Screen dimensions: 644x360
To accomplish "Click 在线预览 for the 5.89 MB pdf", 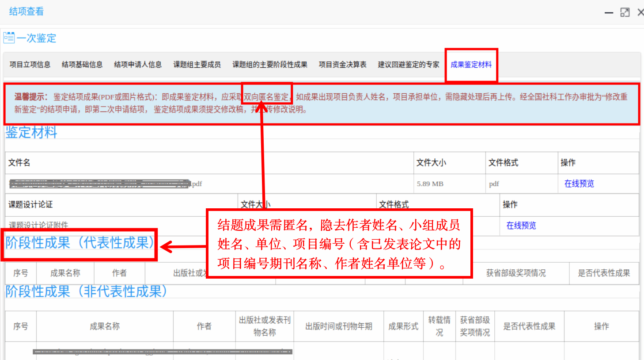I will (x=579, y=184).
